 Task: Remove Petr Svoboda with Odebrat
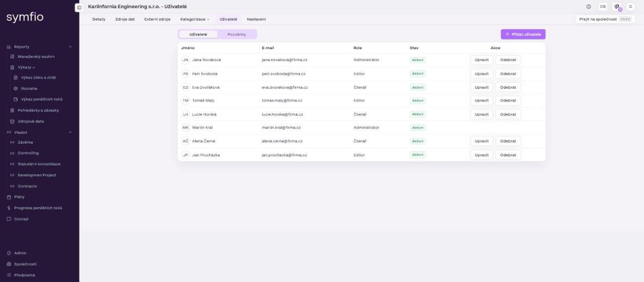coord(508,73)
